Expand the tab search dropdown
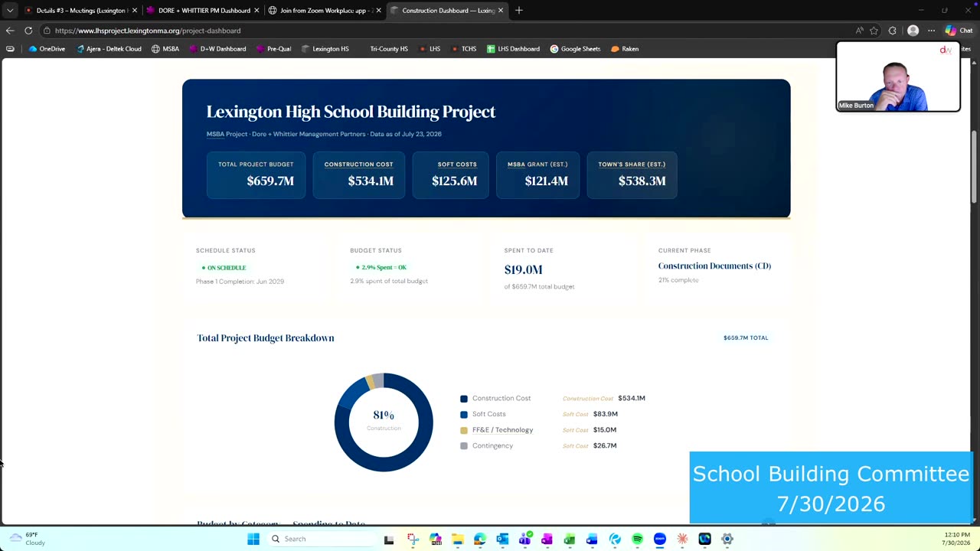This screenshot has height=551, width=980. [10, 11]
